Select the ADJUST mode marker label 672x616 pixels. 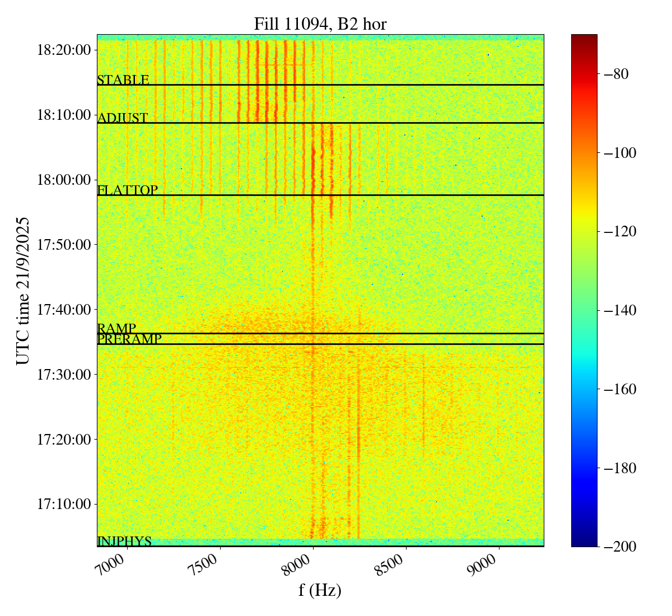pos(123,118)
